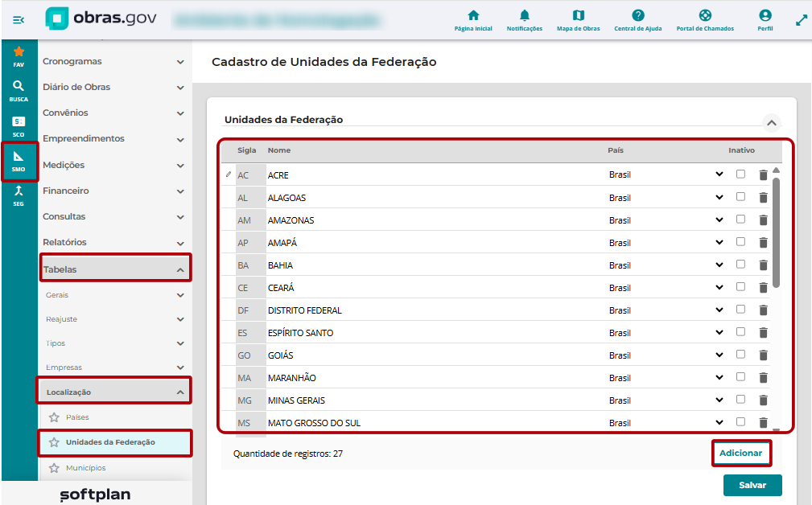Screen dimensions: 812x505
Task: Mark ESPÍRITO SANTO as Inativo
Action: tap(740, 331)
